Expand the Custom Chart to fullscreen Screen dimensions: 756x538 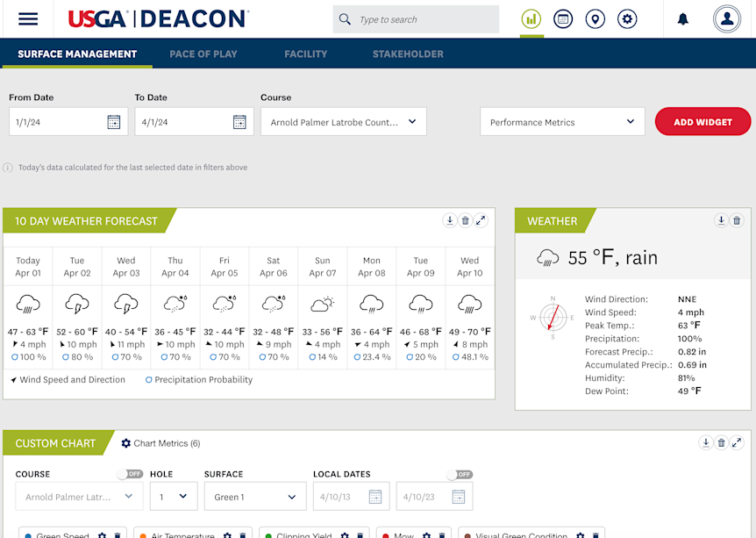click(738, 443)
